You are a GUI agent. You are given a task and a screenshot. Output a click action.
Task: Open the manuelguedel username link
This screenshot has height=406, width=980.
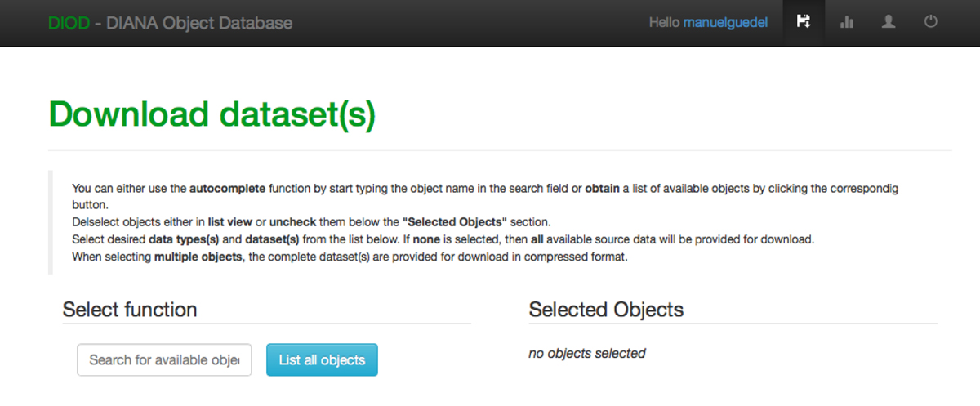725,23
